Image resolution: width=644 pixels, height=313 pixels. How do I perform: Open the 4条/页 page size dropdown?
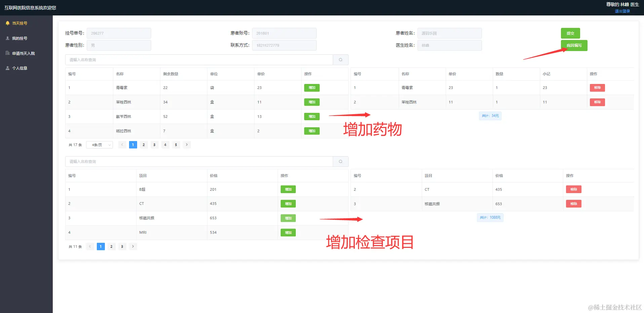pos(99,145)
